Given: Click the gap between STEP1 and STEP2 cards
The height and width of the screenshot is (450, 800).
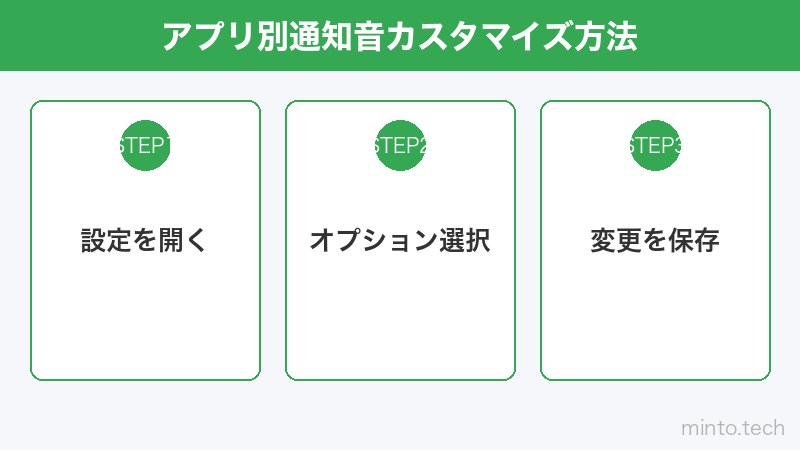Looking at the screenshot, I should point(273,240).
